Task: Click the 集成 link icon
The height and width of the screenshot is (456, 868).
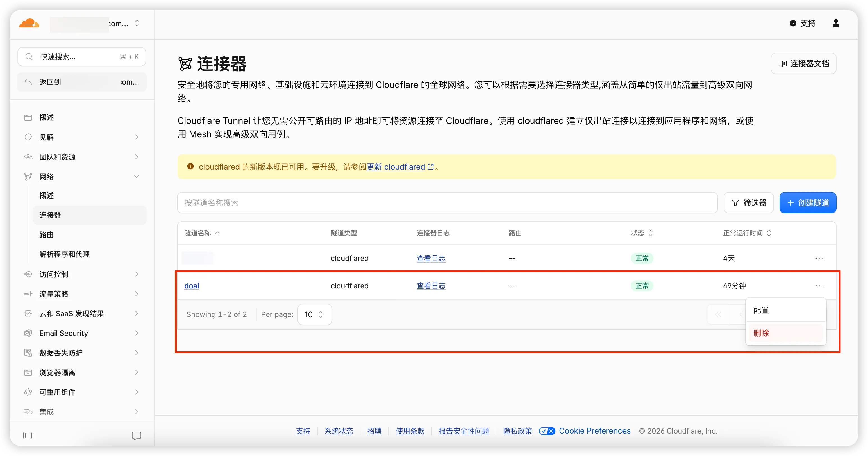Action: (28, 412)
